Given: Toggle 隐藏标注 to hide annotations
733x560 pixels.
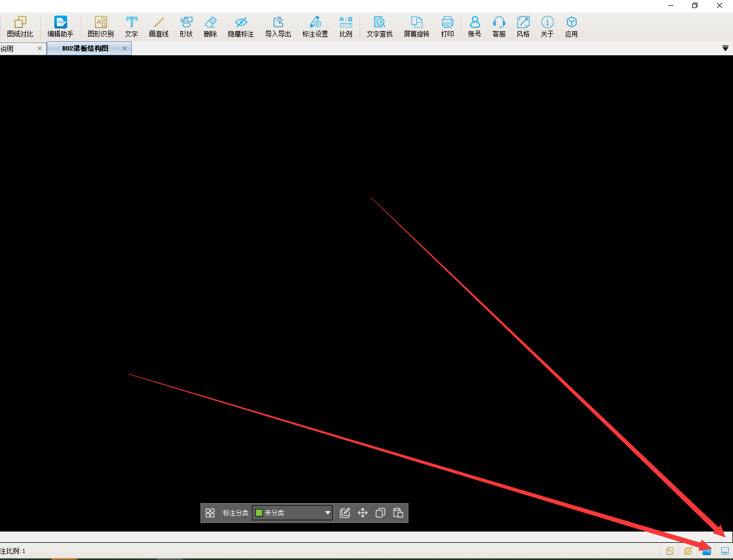Looking at the screenshot, I should point(240,26).
